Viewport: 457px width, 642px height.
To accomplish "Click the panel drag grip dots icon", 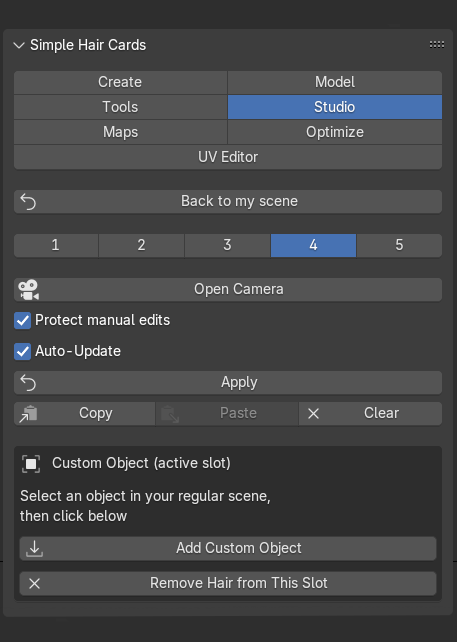I will [x=437, y=45].
